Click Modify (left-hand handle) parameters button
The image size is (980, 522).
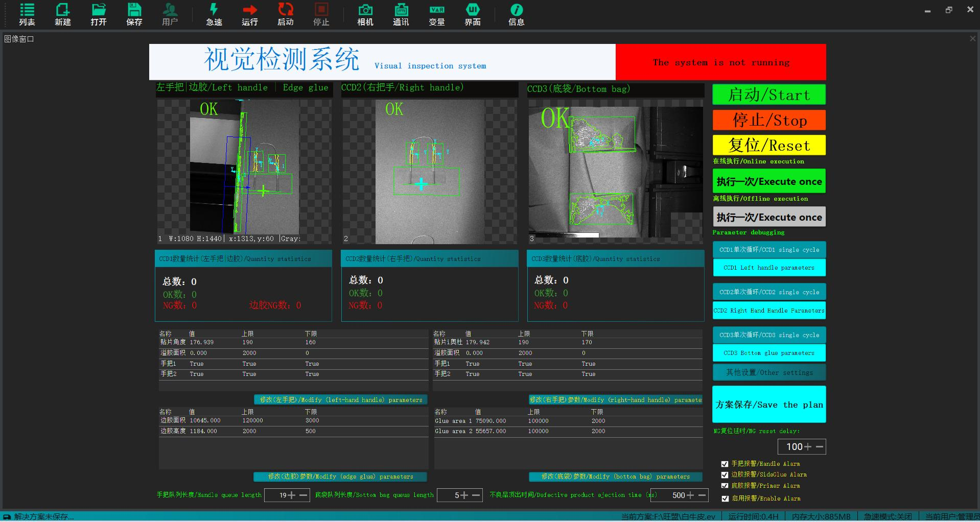tap(341, 400)
